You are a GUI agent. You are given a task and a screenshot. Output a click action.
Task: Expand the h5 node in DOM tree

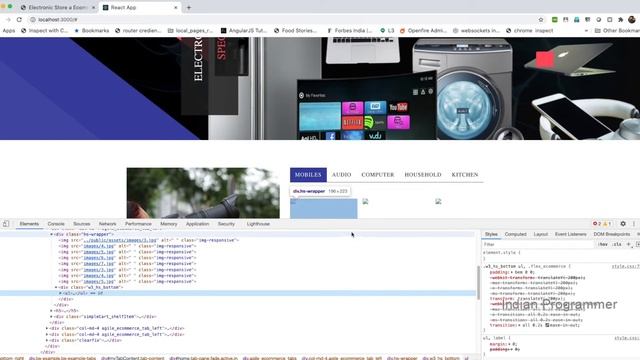[51, 311]
